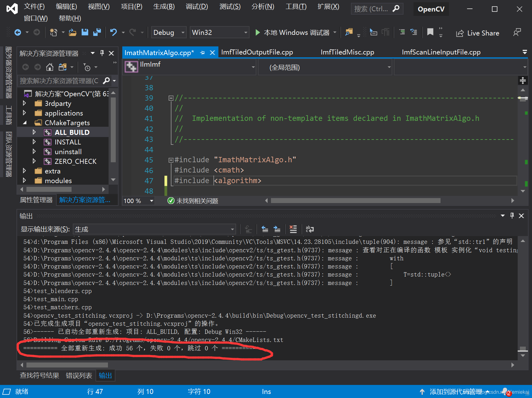Undo the last edit
Image resolution: width=532 pixels, height=398 pixels.
point(114,32)
